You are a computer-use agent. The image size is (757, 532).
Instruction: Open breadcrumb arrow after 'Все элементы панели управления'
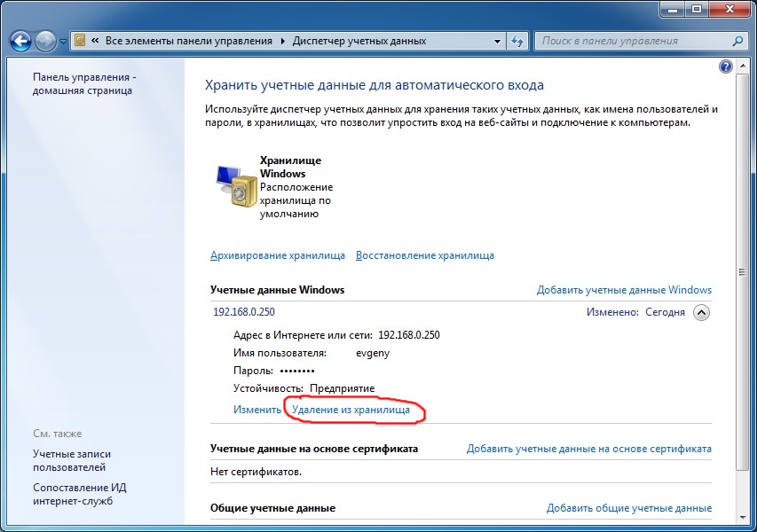283,42
